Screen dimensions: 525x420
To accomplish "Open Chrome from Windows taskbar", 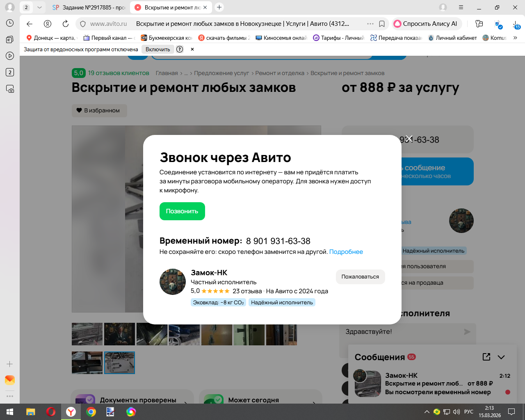I will click(91, 412).
